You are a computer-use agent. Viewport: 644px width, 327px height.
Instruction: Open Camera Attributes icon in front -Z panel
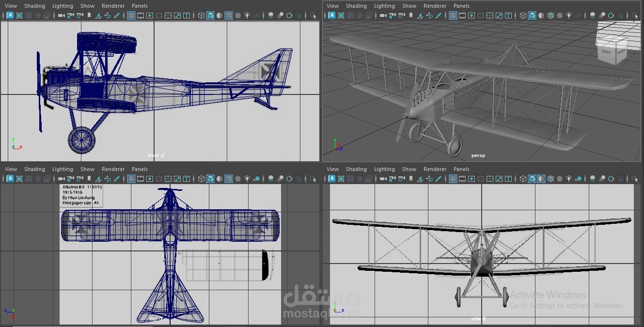point(79,16)
